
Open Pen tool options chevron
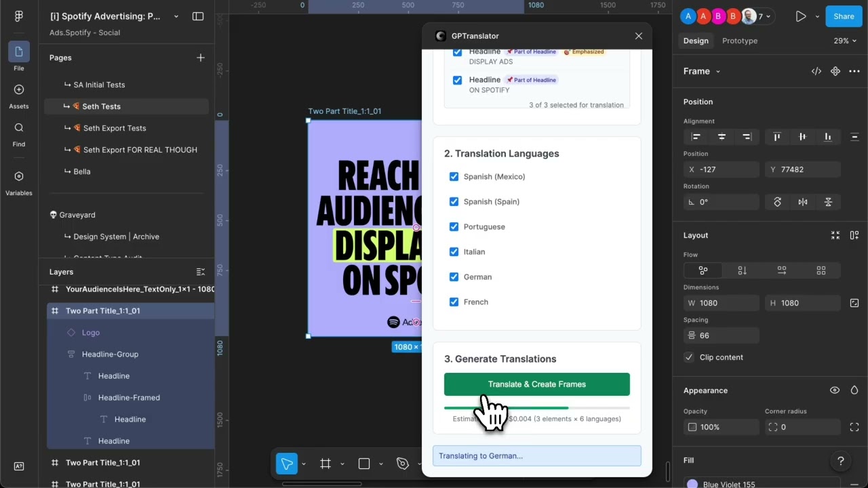pos(419,464)
